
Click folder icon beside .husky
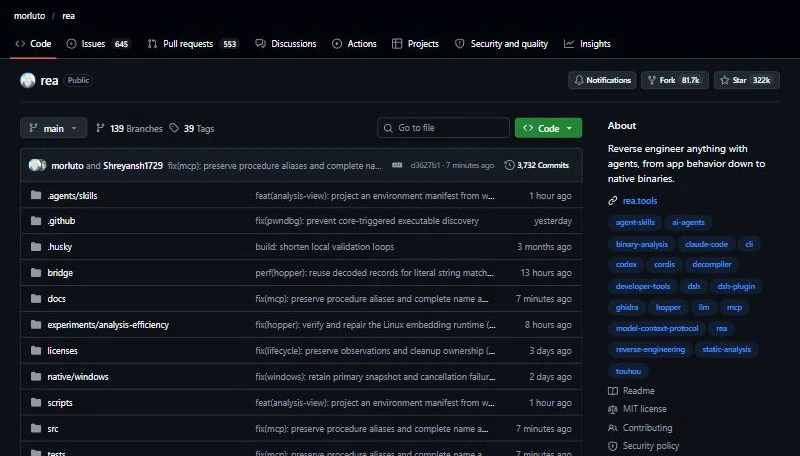click(x=36, y=246)
